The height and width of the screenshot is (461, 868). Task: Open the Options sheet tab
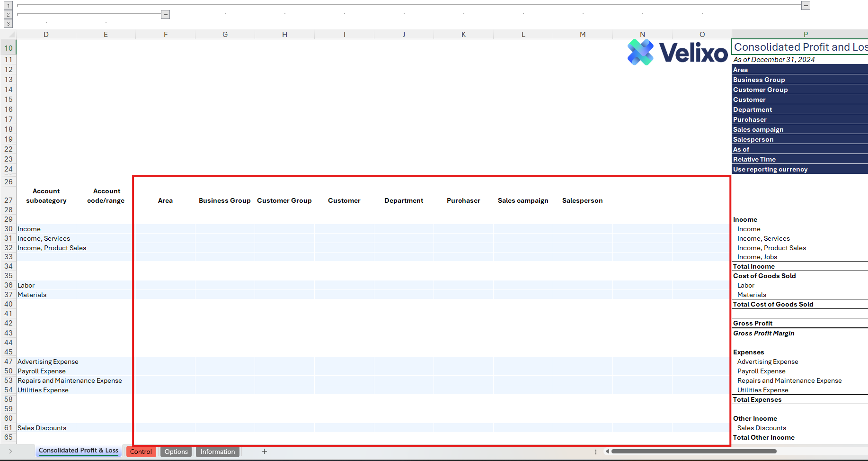[x=176, y=452]
